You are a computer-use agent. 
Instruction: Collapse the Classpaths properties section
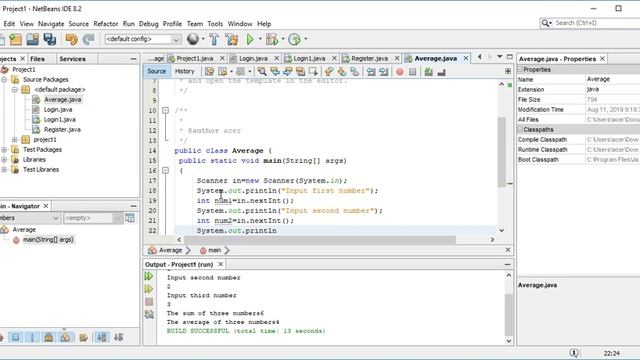(x=520, y=129)
